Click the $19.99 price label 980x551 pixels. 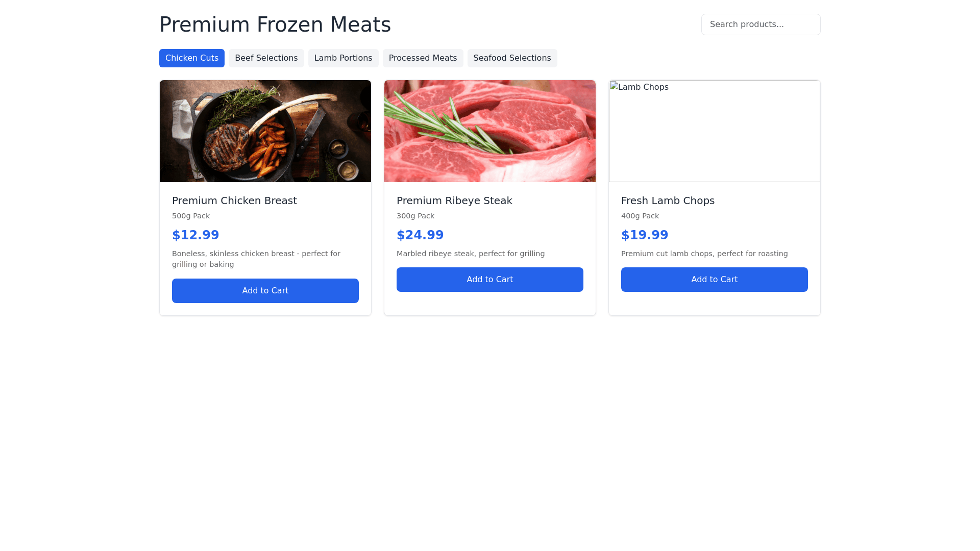click(645, 235)
